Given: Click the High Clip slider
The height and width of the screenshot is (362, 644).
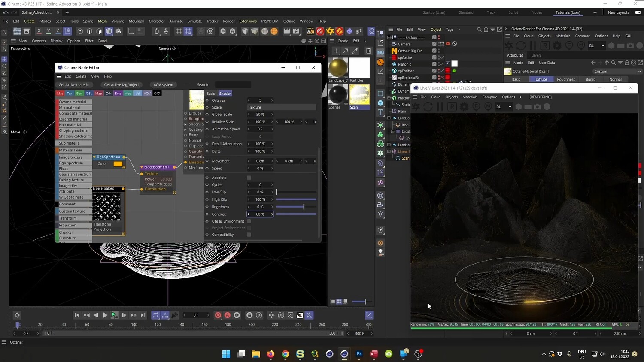Looking at the screenshot, I should pyautogui.click(x=296, y=199).
